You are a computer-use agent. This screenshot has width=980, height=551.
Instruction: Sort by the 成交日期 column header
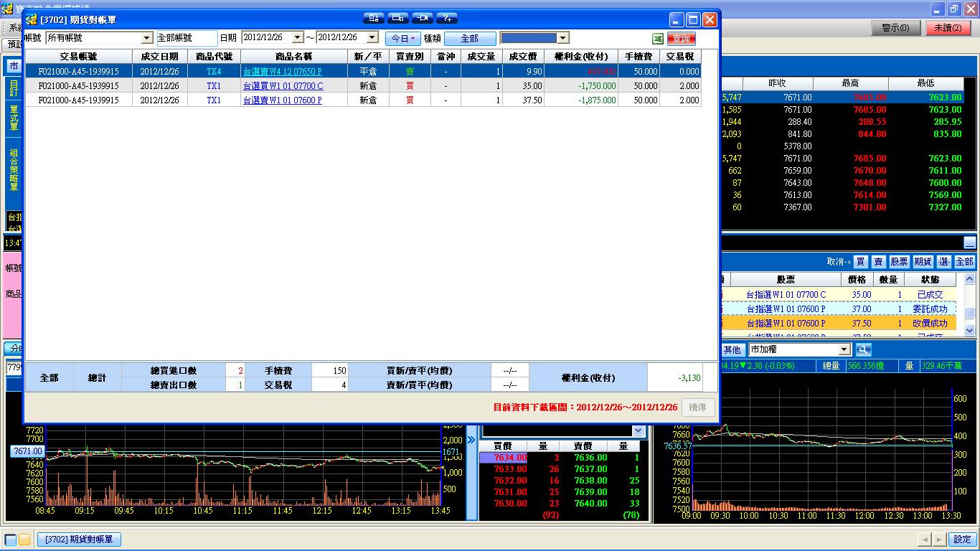pyautogui.click(x=159, y=57)
